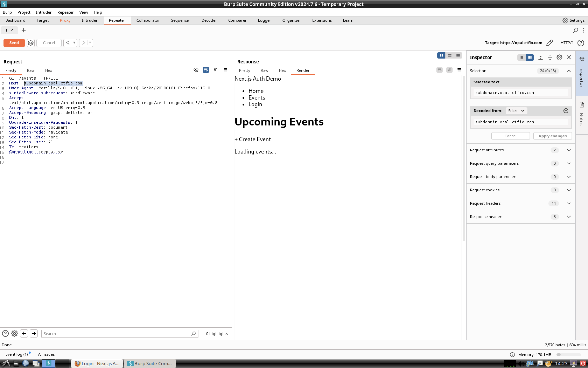
Task: Collapse all Inspector sections
Action: pyautogui.click(x=550, y=57)
